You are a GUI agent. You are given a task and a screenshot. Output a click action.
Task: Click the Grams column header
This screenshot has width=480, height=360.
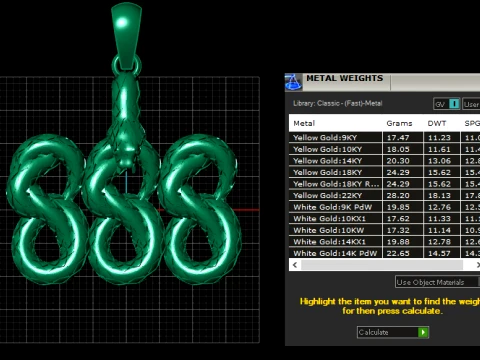click(x=399, y=123)
